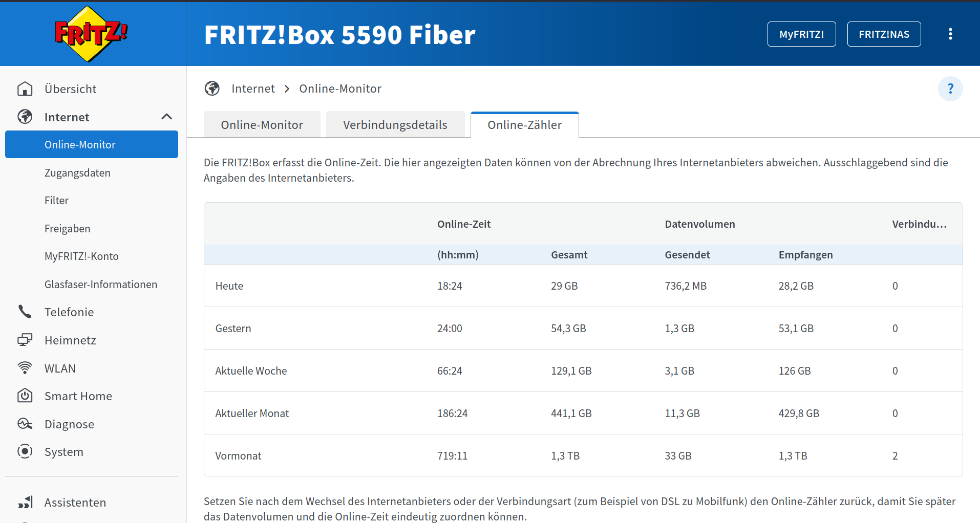Click the Aktuelle Woche row label

pyautogui.click(x=251, y=371)
